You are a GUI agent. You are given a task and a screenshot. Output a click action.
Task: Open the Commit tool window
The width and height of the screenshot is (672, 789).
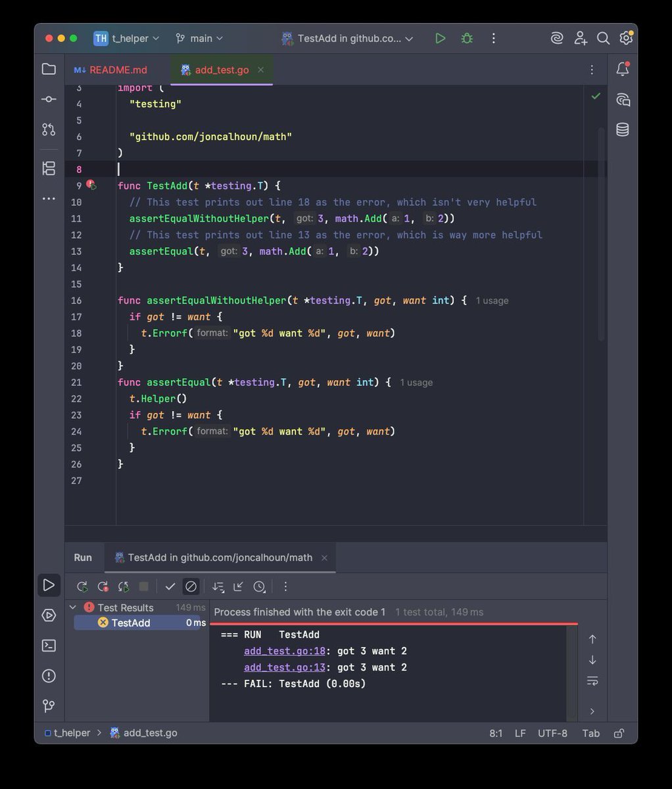pos(49,99)
